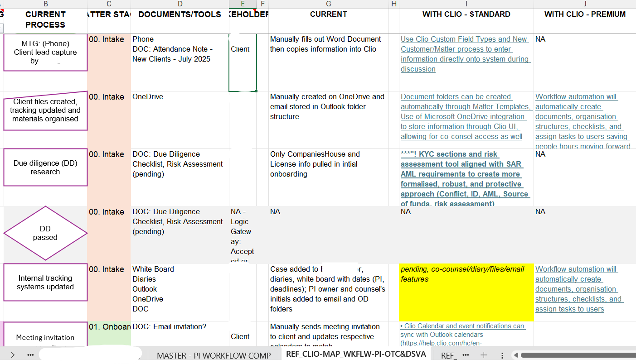The image size is (636, 364).
Task: Select the 'DD passed' diamond shape
Action: (45, 233)
